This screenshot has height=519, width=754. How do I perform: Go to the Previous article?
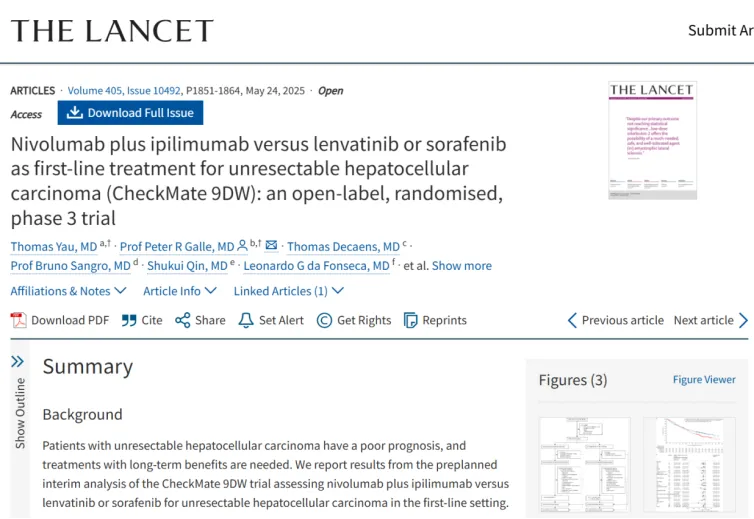[615, 320]
